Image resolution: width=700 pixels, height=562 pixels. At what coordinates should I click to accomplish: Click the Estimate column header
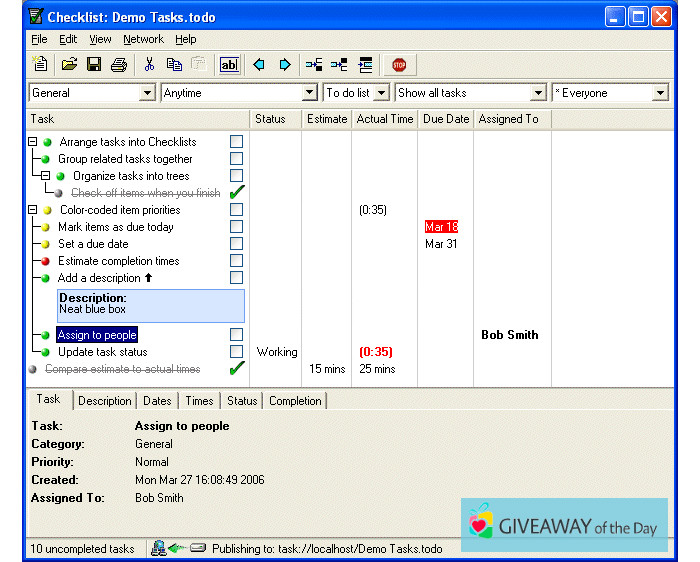[x=327, y=119]
